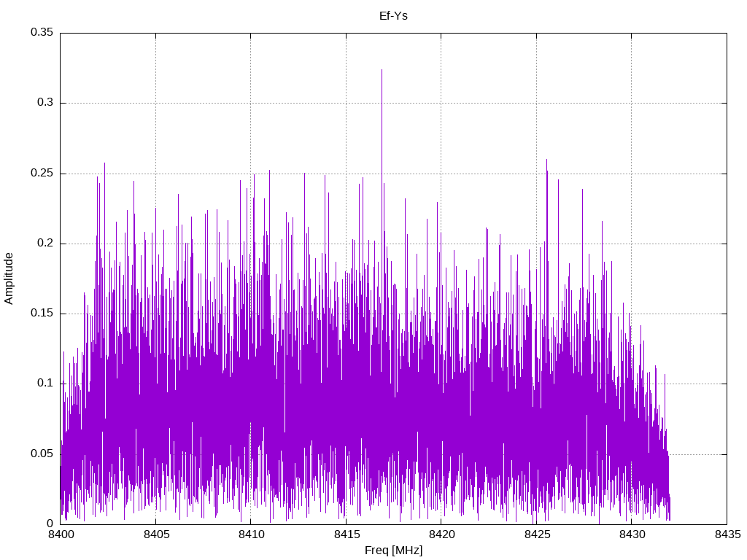Click the x-axis tick label 8420
The width and height of the screenshot is (747, 560).
tap(441, 534)
